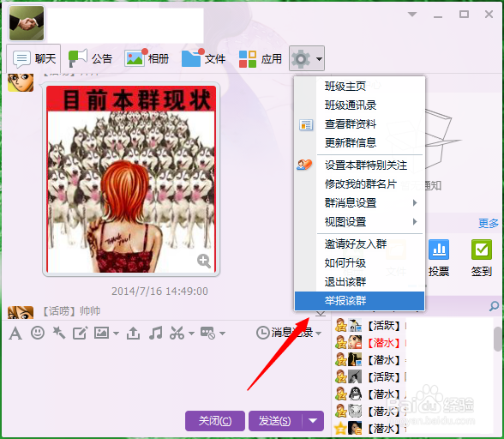Select 邀请好友入群 from menu

pyautogui.click(x=359, y=244)
